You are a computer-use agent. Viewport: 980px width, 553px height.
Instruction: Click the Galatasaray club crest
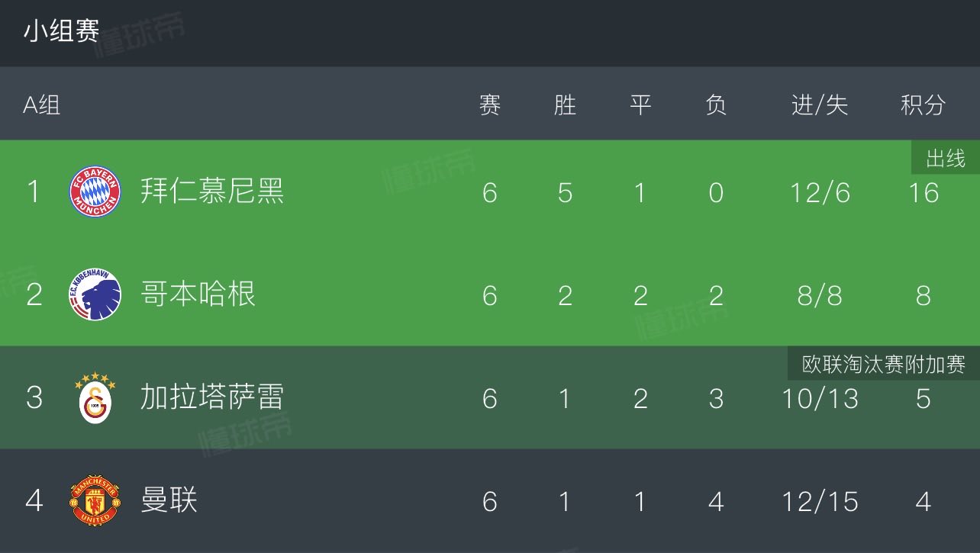coord(95,397)
